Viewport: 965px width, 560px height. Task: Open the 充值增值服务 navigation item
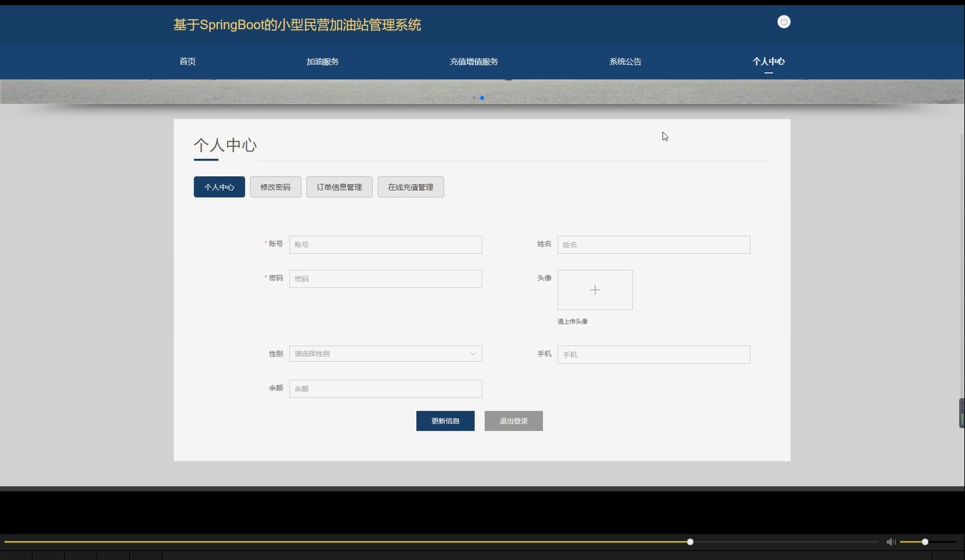tap(474, 61)
